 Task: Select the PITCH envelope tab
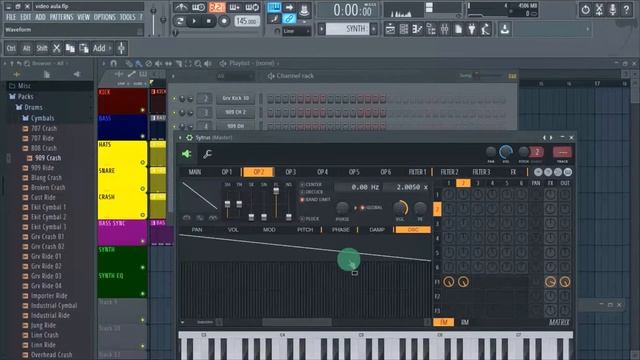point(305,230)
